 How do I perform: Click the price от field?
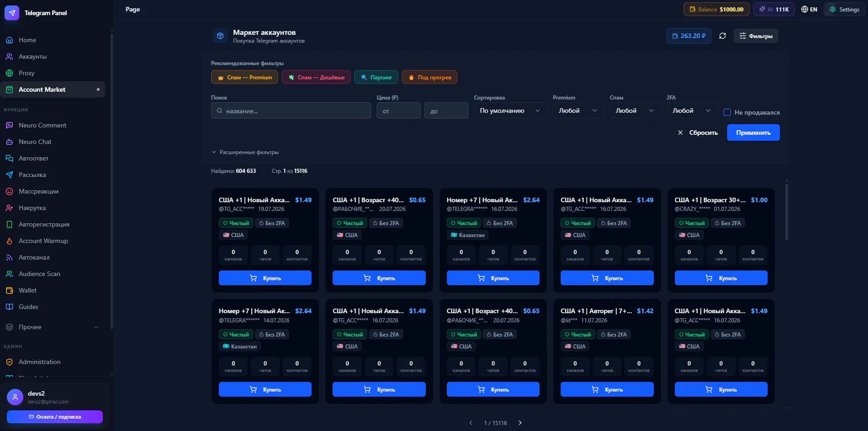(399, 111)
